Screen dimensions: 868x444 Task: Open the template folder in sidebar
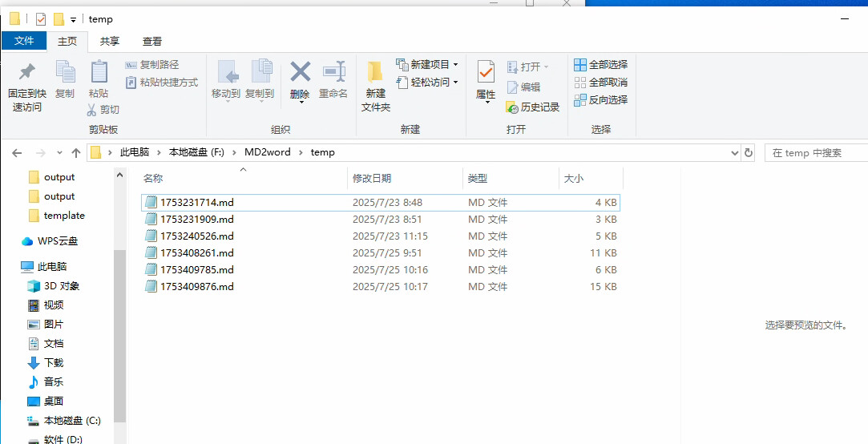pyautogui.click(x=57, y=216)
